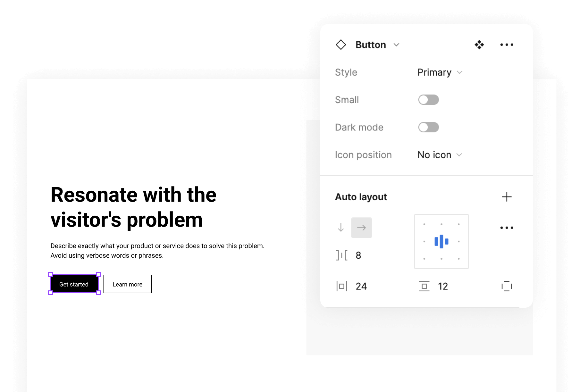Enable the Dark mode switch

pos(428,127)
